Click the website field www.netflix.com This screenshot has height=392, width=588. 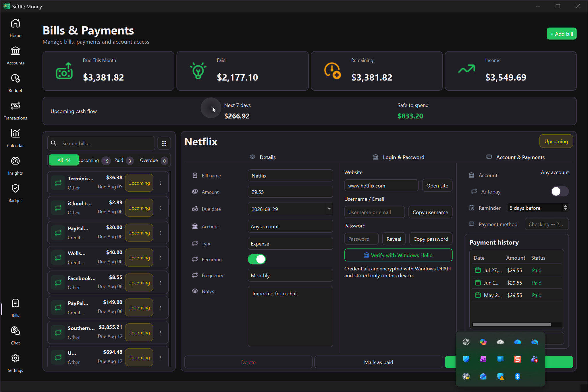coord(381,186)
